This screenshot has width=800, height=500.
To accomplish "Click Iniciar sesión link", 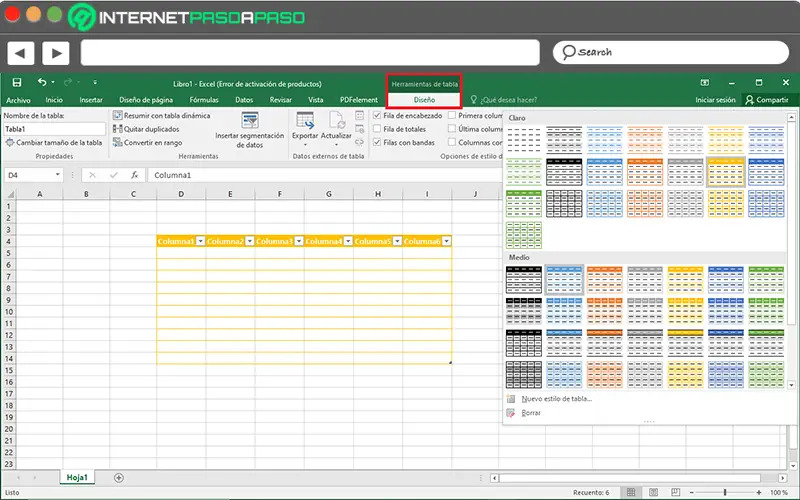I will 715,100.
